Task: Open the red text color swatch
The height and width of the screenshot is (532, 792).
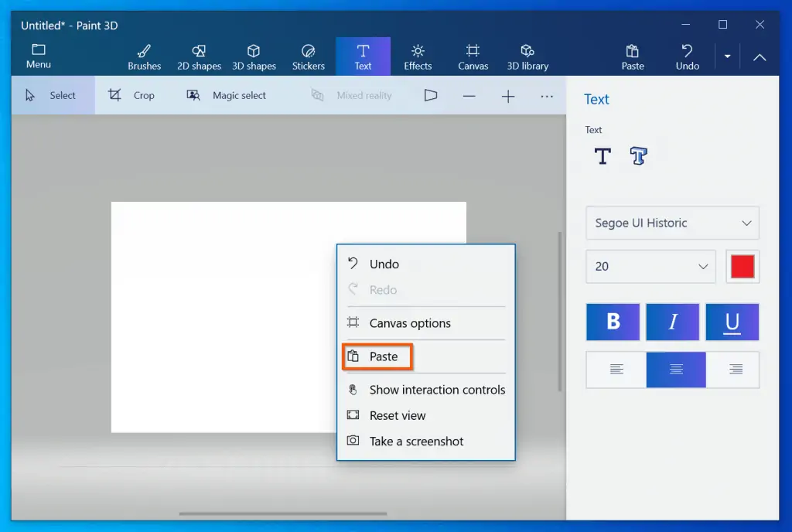Action: 742,266
